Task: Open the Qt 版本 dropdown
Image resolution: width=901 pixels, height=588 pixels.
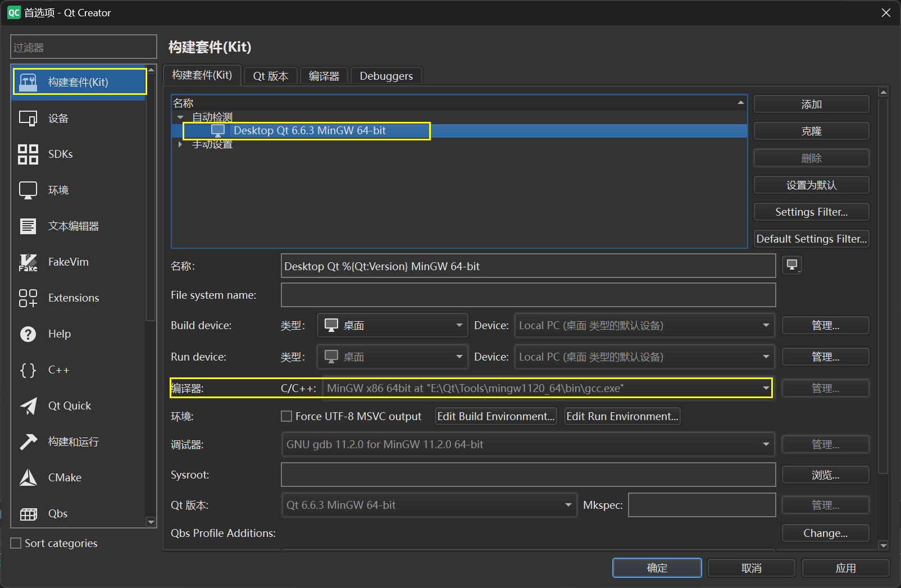Action: [x=429, y=505]
